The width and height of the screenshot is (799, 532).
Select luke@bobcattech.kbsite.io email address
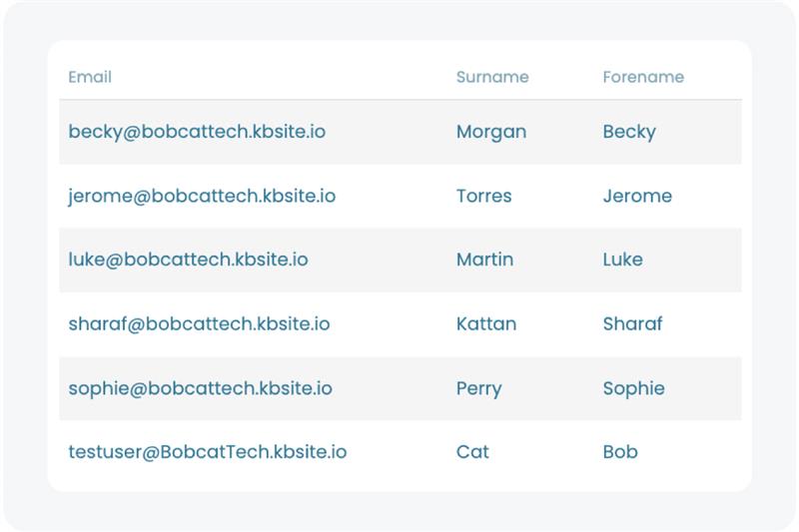188,260
